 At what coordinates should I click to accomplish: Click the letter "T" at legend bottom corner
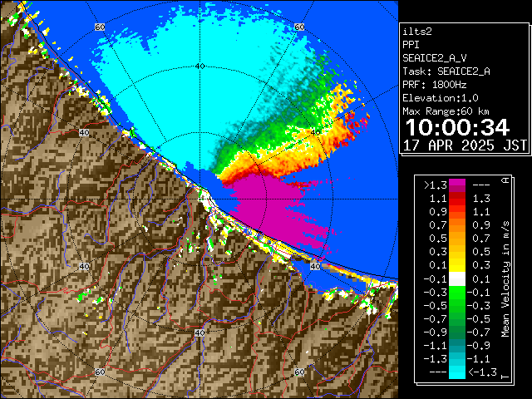[505, 377]
